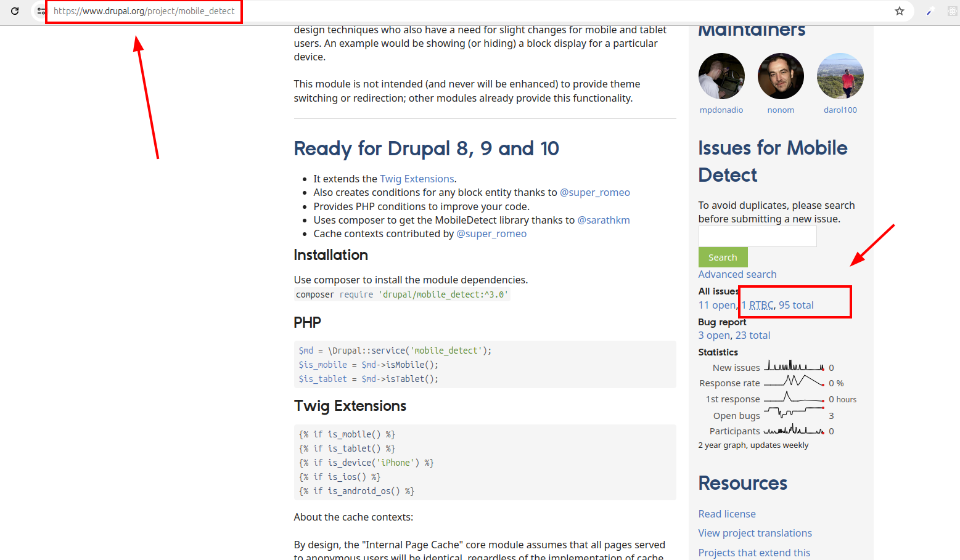Click the 'Ready for Drupal 8, 9 and 10' heading
This screenshot has width=960, height=560.
tap(427, 149)
